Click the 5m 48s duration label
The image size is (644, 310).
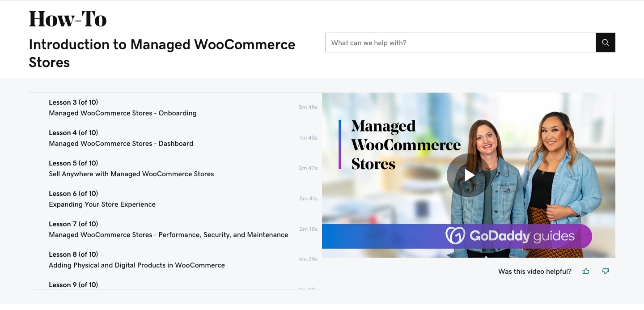(x=308, y=107)
